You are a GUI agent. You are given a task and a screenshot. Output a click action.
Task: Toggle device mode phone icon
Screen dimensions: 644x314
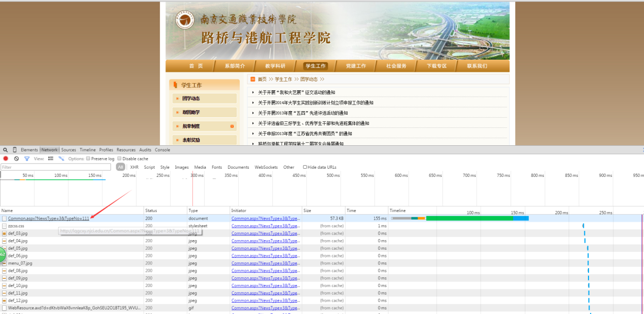[15, 150]
